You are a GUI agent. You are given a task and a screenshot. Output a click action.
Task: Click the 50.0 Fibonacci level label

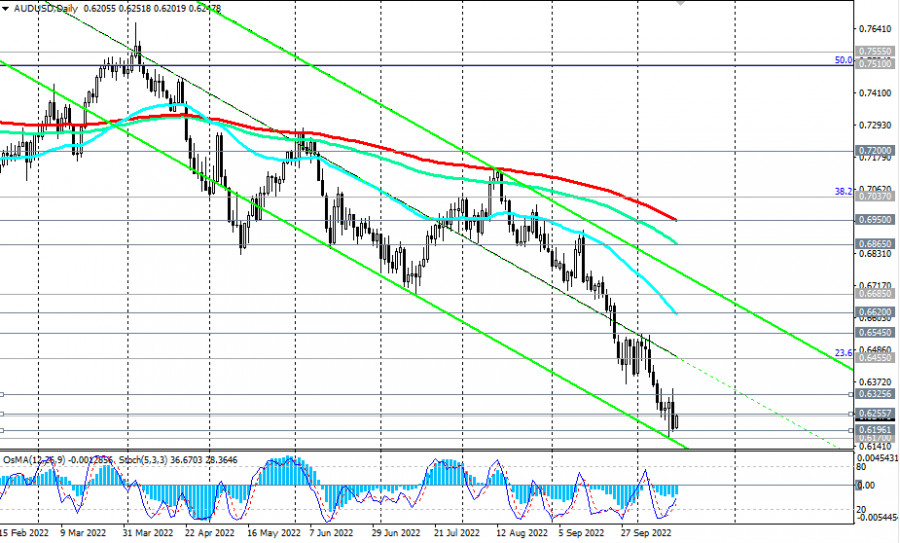coord(842,60)
